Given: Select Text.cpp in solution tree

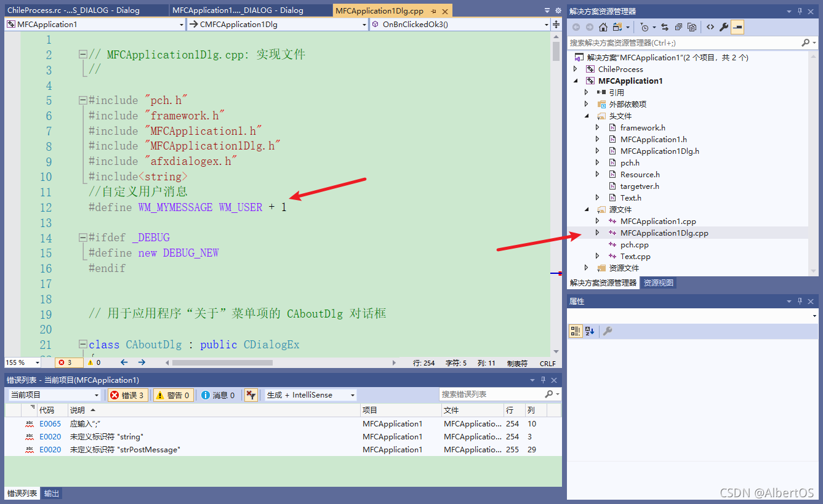Looking at the screenshot, I should click(635, 256).
